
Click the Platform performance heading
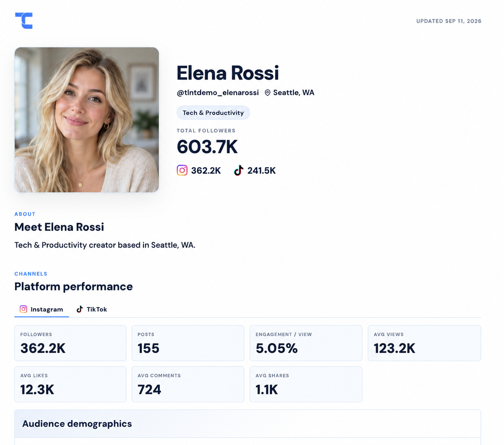pos(74,287)
